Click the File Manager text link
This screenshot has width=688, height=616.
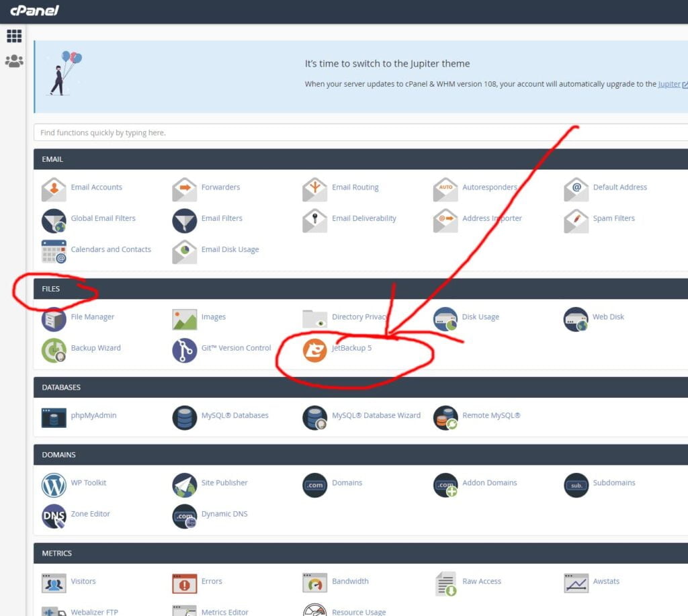(93, 317)
